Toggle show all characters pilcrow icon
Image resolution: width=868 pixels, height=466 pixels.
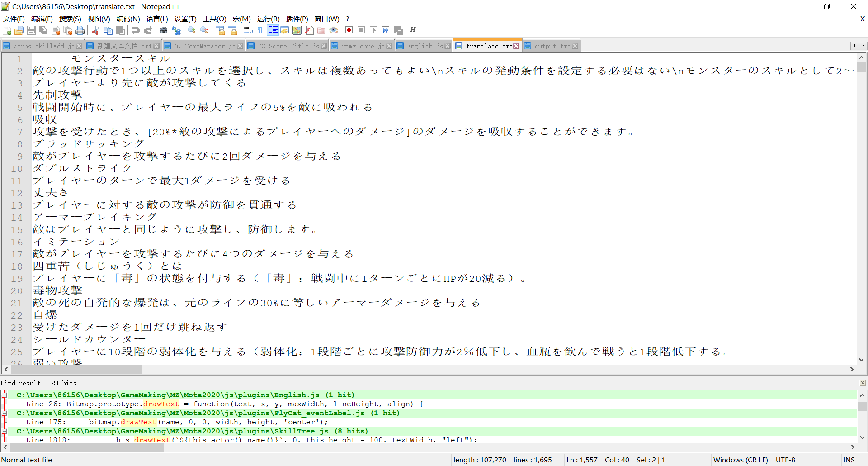260,30
